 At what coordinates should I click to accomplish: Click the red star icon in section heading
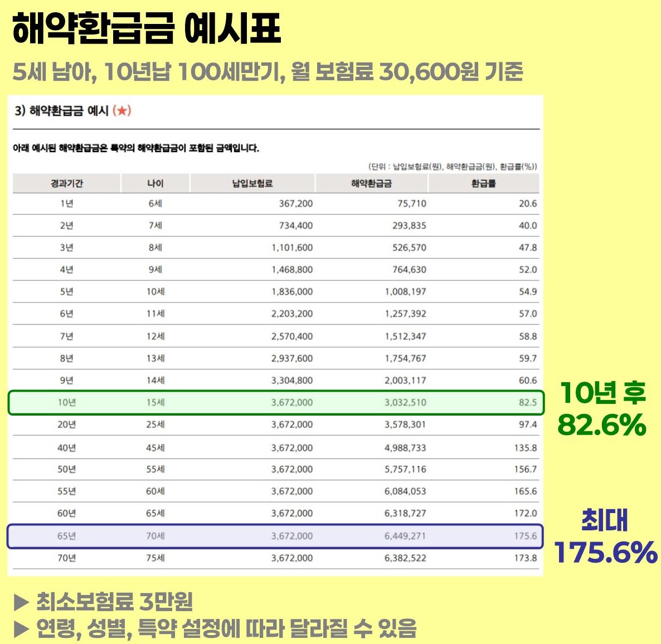click(x=122, y=111)
